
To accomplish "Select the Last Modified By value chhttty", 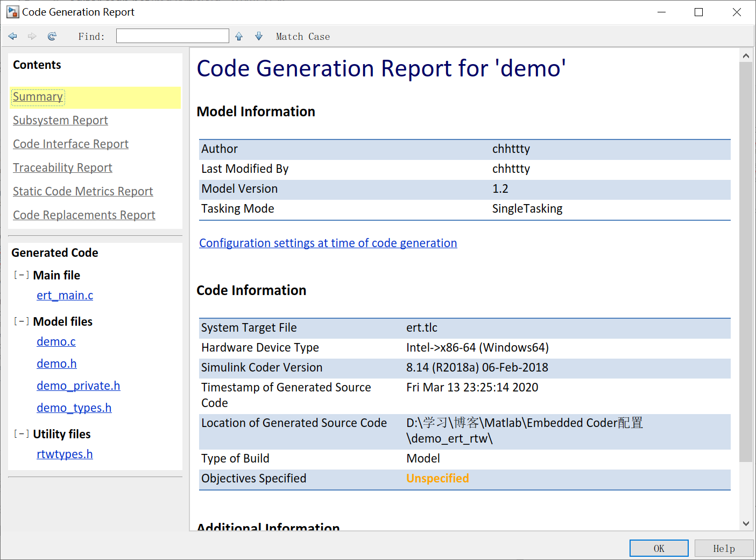I will click(511, 169).
